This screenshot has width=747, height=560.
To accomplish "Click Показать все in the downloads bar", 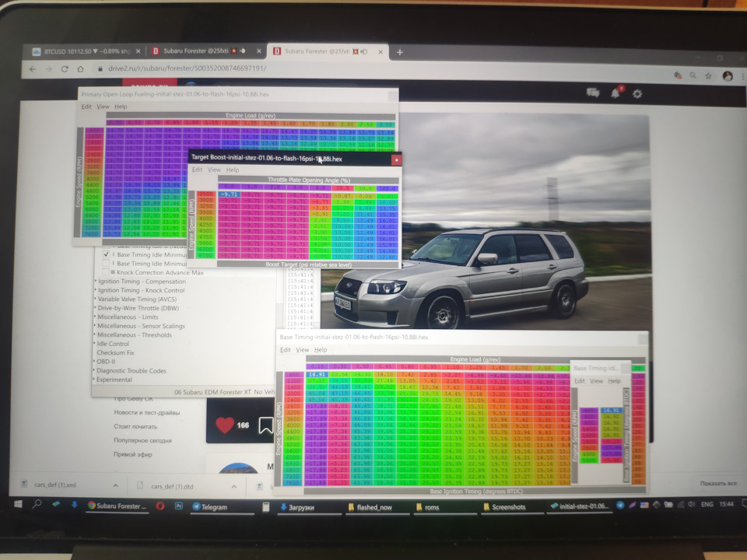I will click(718, 483).
